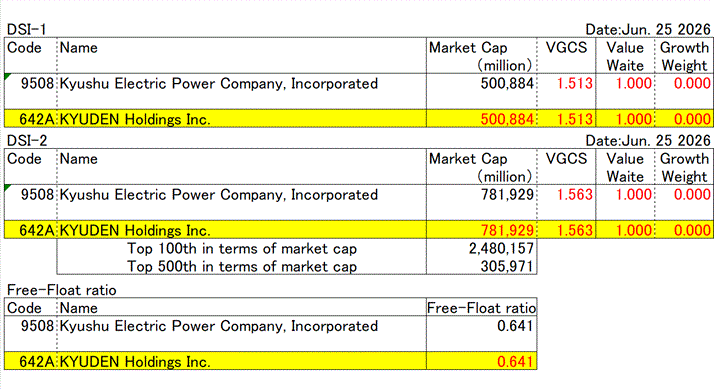
Task: Select KYUDEN Holdings Inc. in DSI-2 table
Action: (135, 230)
